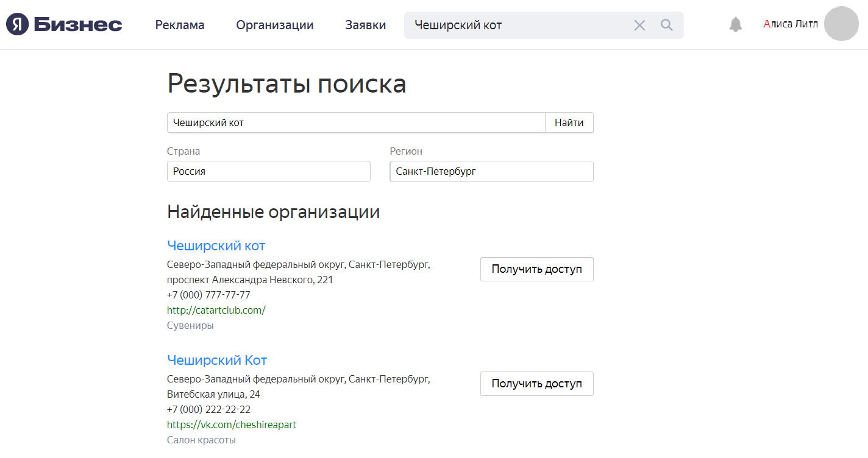Click the Салон красоты category text
This screenshot has height=458, width=868.
[201, 440]
